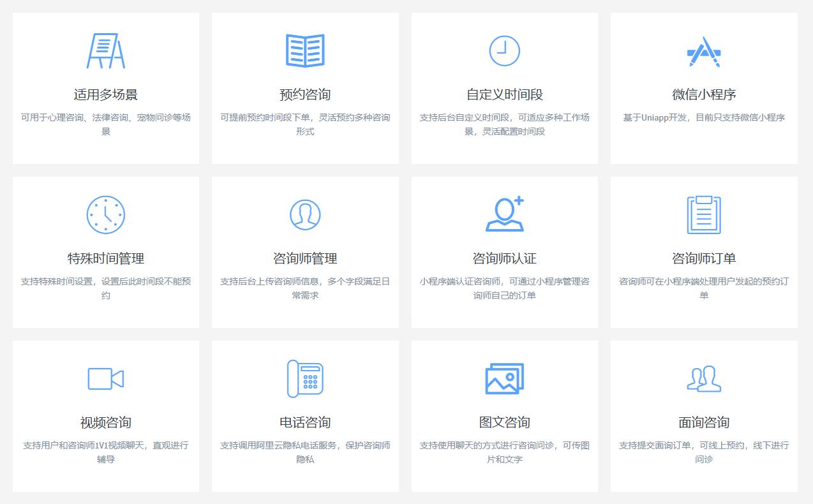
Task: Click the clipboard icon for 咨询师订单
Action: 704,215
